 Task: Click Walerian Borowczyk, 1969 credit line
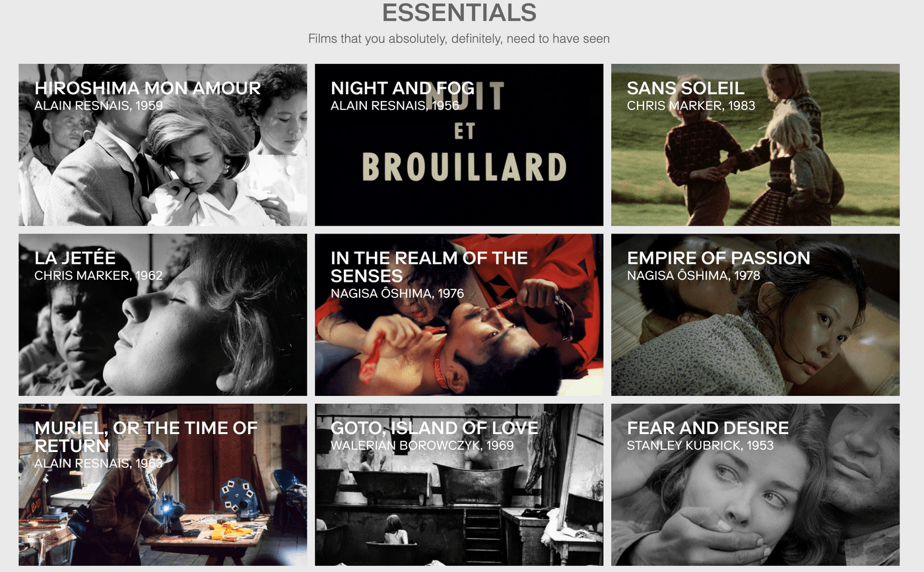[x=422, y=445]
